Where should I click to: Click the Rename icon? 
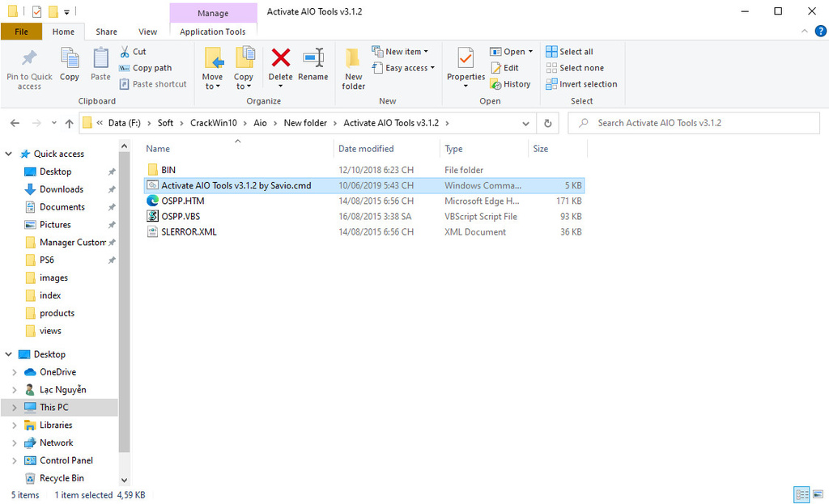(313, 57)
